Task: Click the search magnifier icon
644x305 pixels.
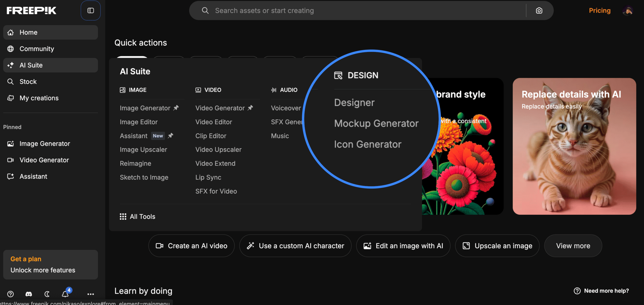Action: (x=205, y=11)
